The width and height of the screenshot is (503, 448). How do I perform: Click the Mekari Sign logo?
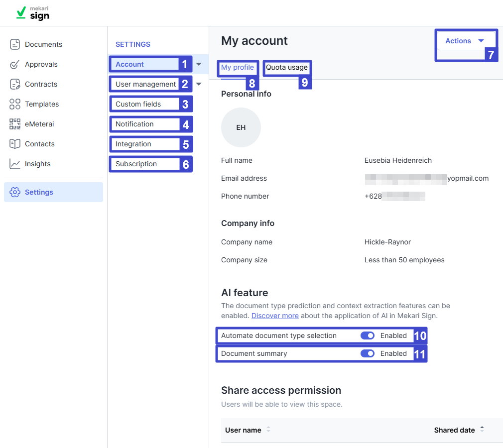[x=33, y=13]
